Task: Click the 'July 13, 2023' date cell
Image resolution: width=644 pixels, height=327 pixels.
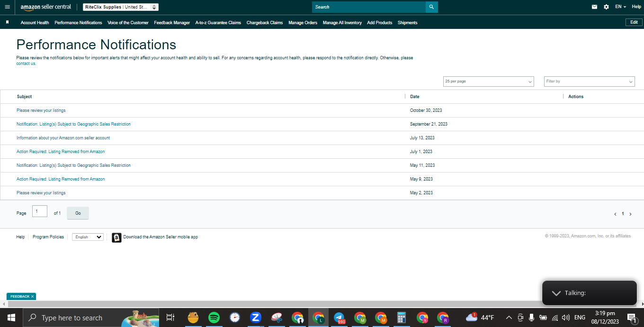Action: pos(422,138)
